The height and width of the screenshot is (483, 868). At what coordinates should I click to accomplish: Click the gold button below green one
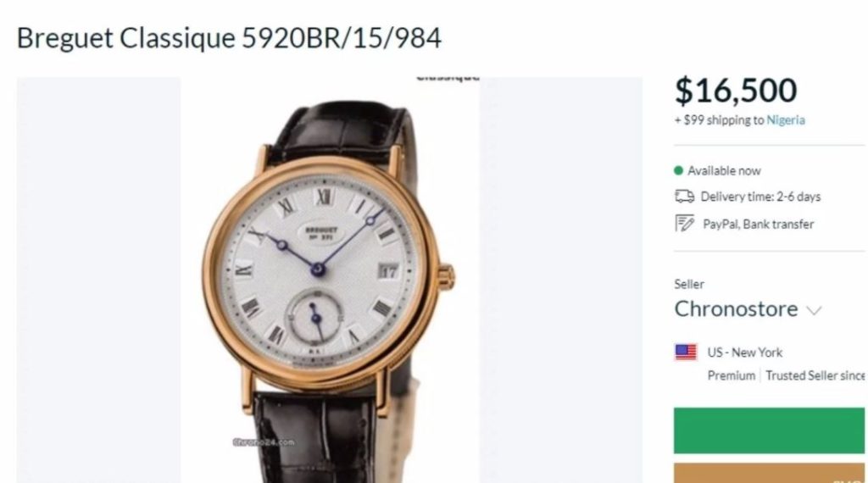coord(769,473)
